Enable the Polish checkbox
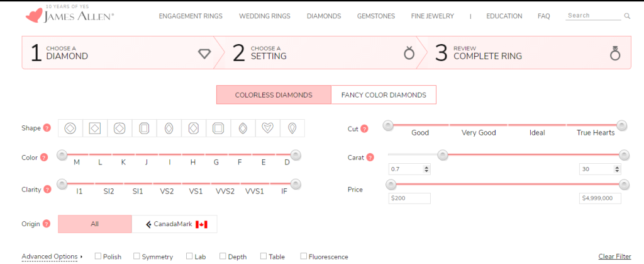 pyautogui.click(x=97, y=256)
